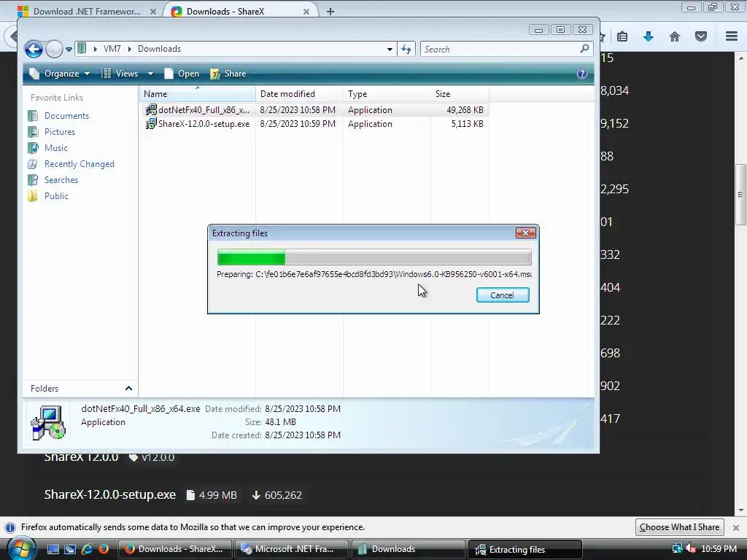The image size is (747, 560).
Task: Switch to Downloads folder taskbar button
Action: 409,549
